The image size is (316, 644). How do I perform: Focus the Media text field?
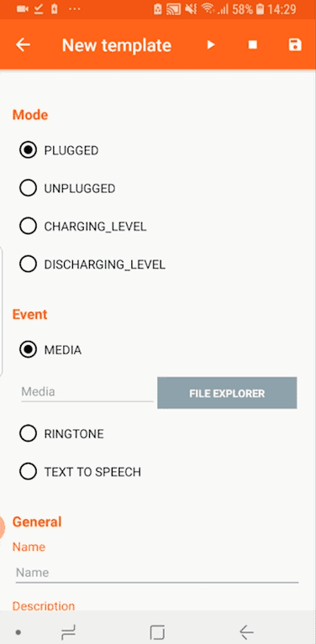point(87,392)
